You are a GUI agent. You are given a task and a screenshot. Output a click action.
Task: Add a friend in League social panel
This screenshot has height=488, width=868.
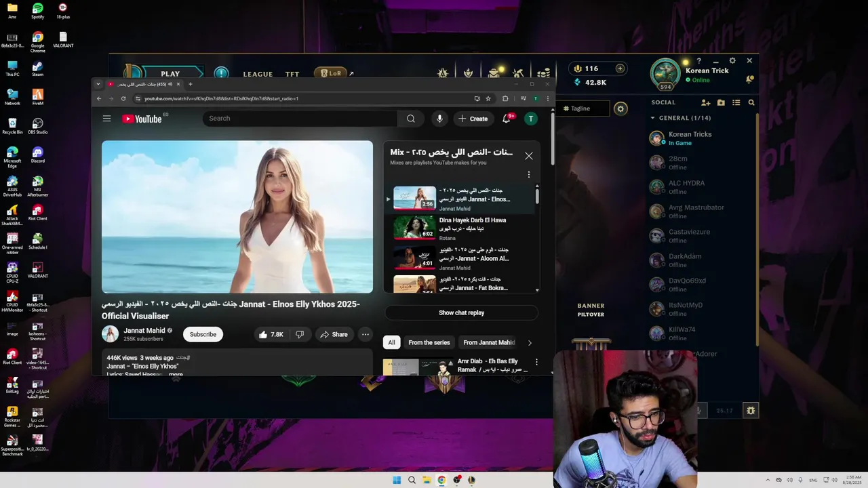point(706,102)
